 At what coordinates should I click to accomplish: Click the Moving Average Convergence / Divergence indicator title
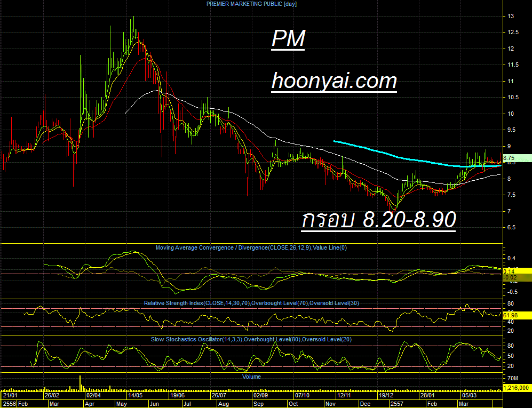click(x=251, y=247)
